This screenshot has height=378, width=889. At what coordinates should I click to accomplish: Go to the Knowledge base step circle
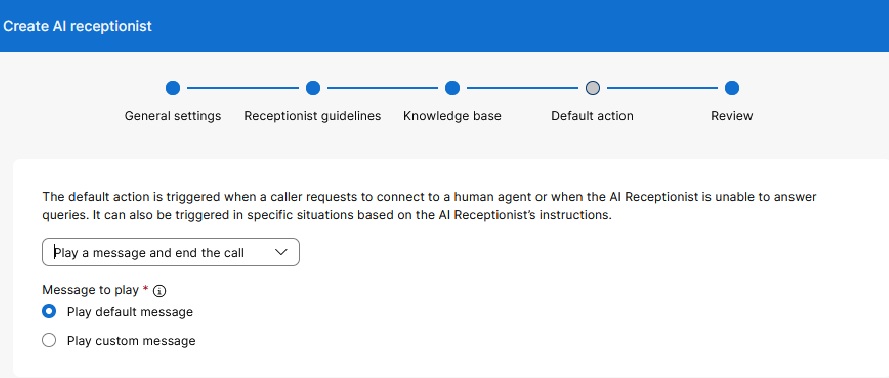point(452,88)
